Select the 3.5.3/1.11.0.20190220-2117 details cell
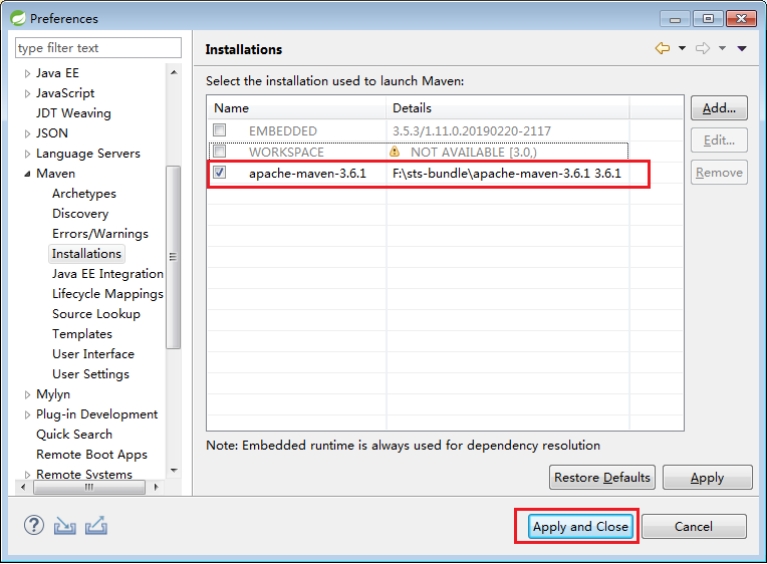The width and height of the screenshot is (767, 564). [472, 131]
